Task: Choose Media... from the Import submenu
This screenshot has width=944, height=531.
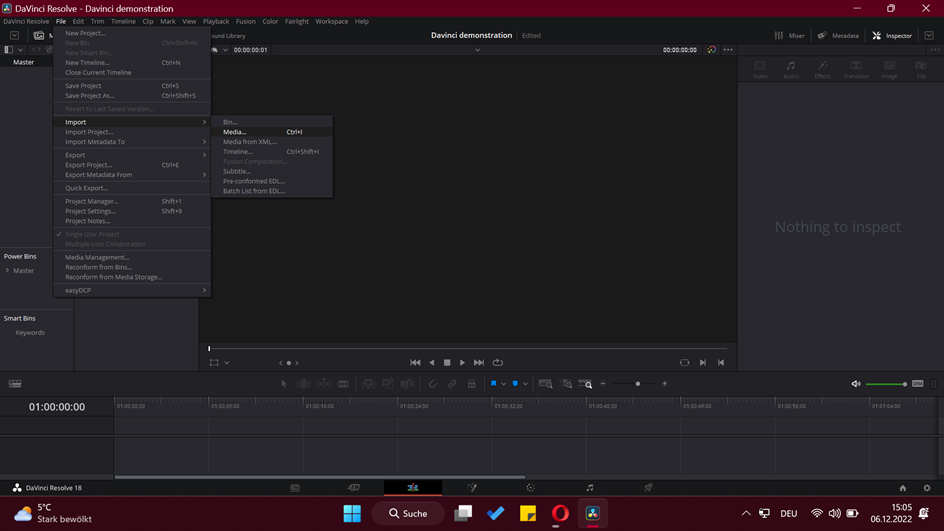Action: coord(272,132)
